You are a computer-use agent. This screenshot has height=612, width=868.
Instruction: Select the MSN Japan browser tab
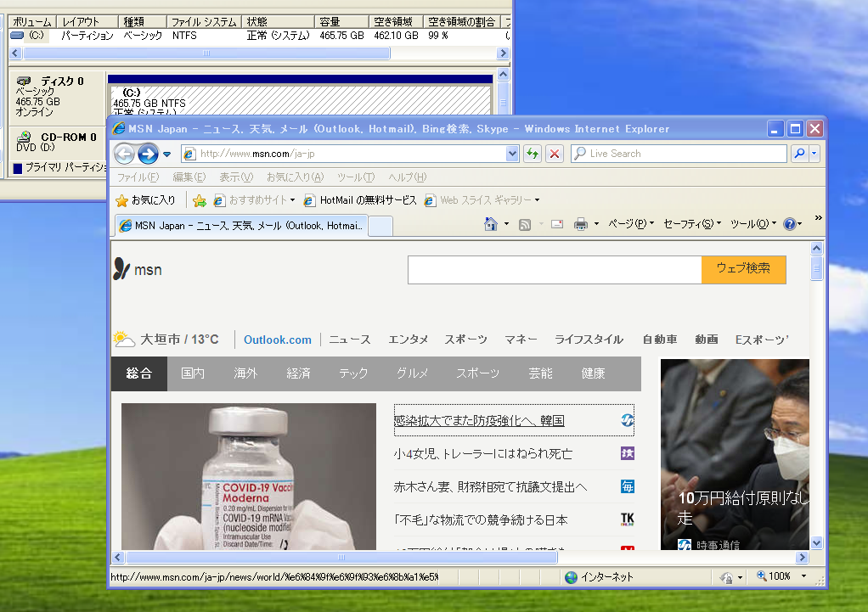point(241,226)
